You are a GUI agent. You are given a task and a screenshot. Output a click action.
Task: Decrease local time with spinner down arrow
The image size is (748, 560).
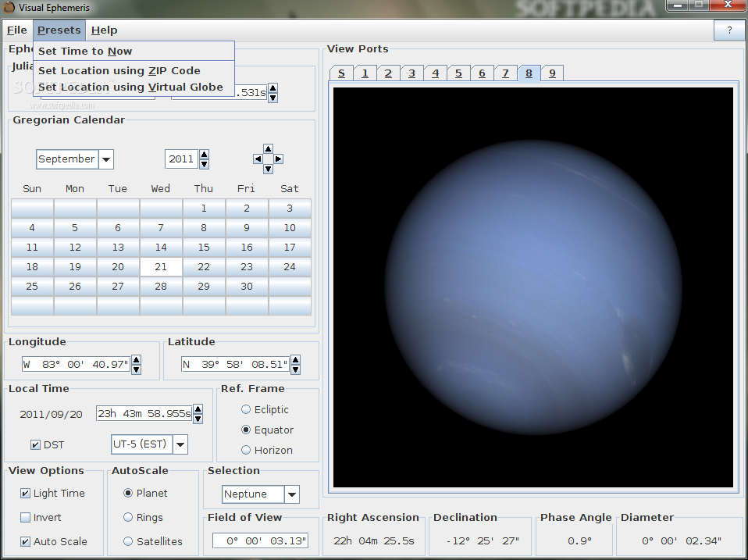pos(198,419)
